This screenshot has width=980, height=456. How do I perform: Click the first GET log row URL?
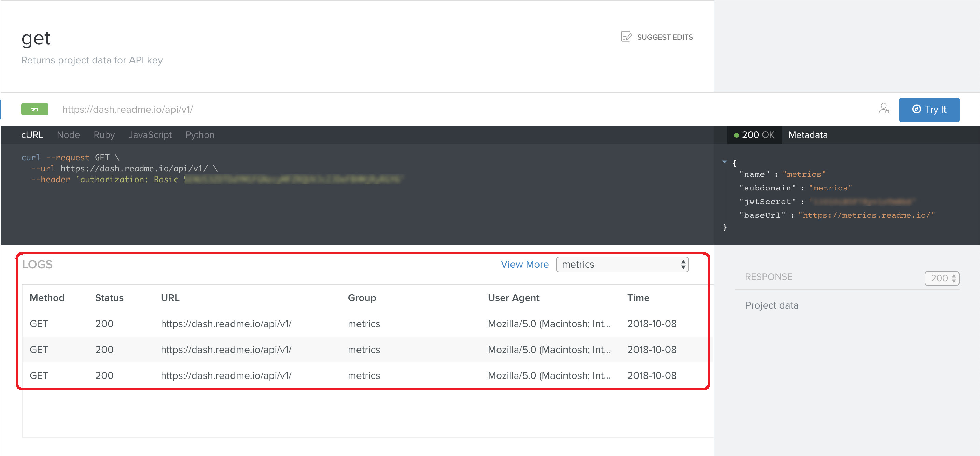[x=226, y=324]
